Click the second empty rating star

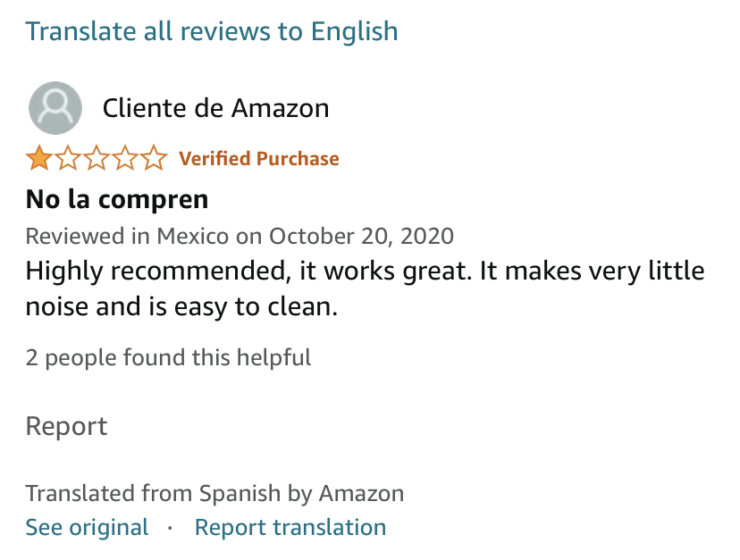click(68, 159)
